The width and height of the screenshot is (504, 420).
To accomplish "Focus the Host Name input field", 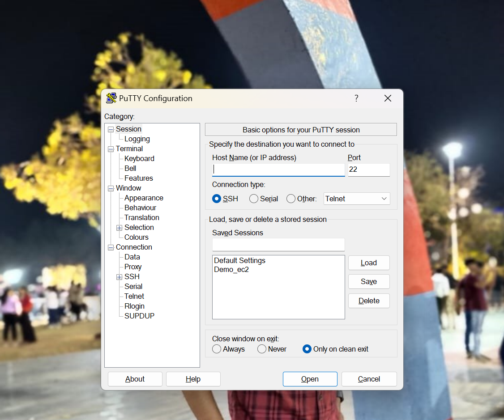I will point(278,170).
